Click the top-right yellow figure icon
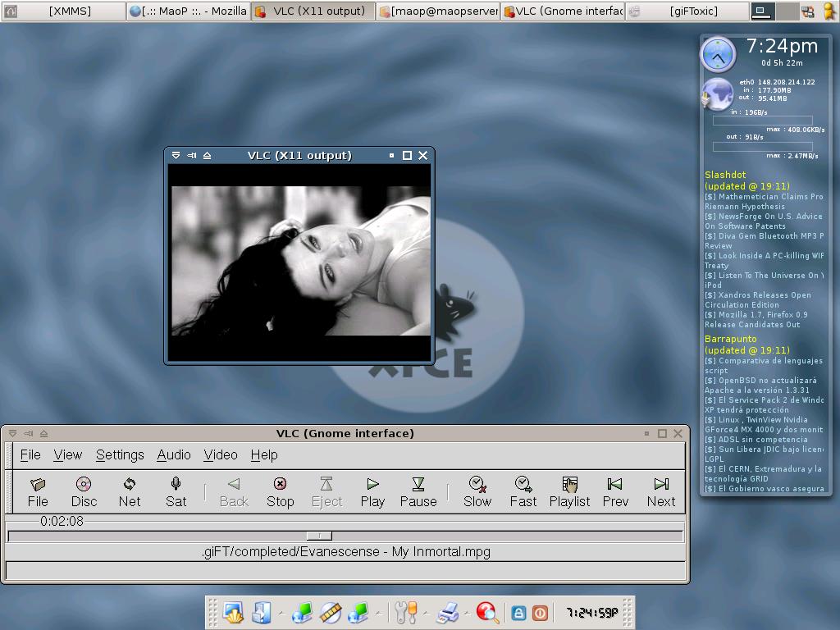This screenshot has height=630, width=840. [x=830, y=11]
